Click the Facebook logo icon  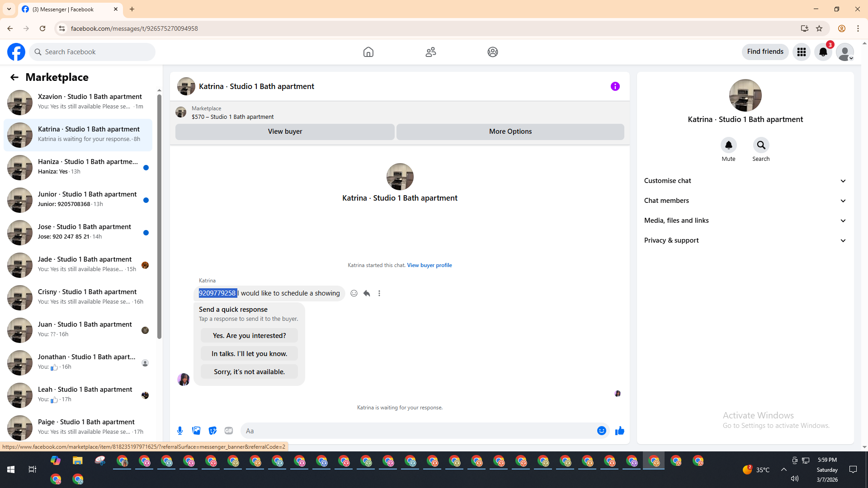point(16,52)
